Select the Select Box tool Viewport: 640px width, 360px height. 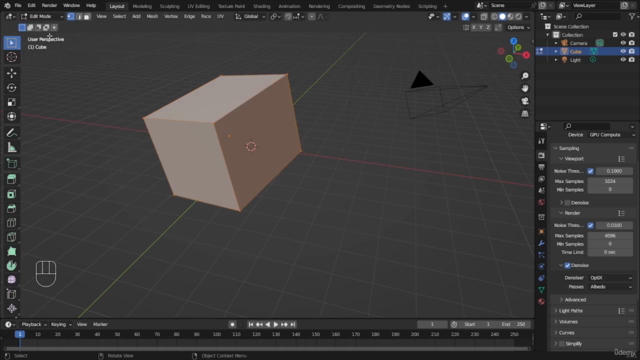coord(11,43)
